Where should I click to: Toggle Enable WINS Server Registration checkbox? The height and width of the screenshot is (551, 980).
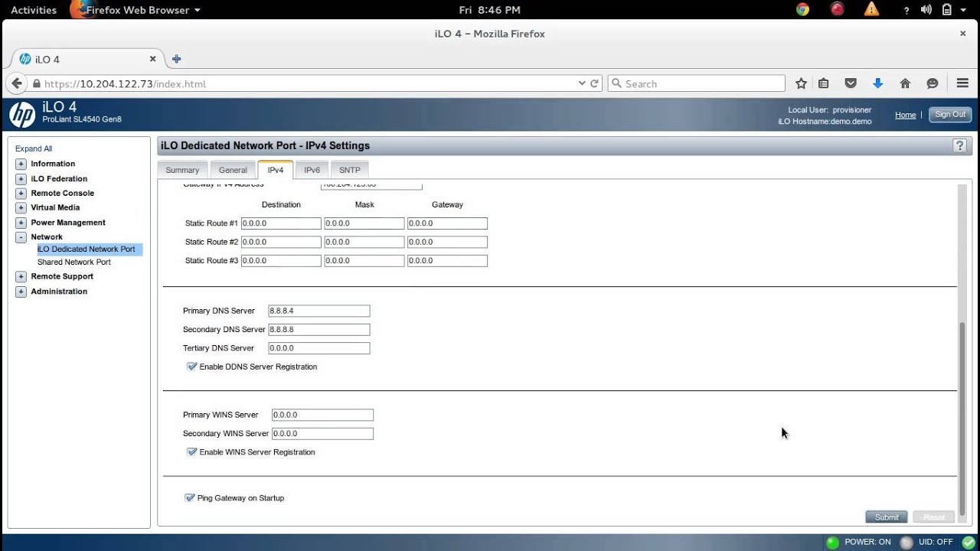191,452
